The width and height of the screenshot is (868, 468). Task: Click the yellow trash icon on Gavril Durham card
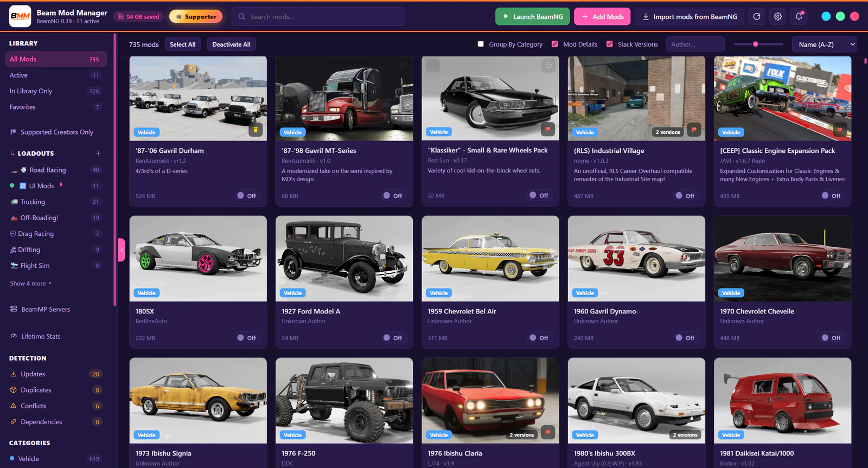pyautogui.click(x=256, y=130)
